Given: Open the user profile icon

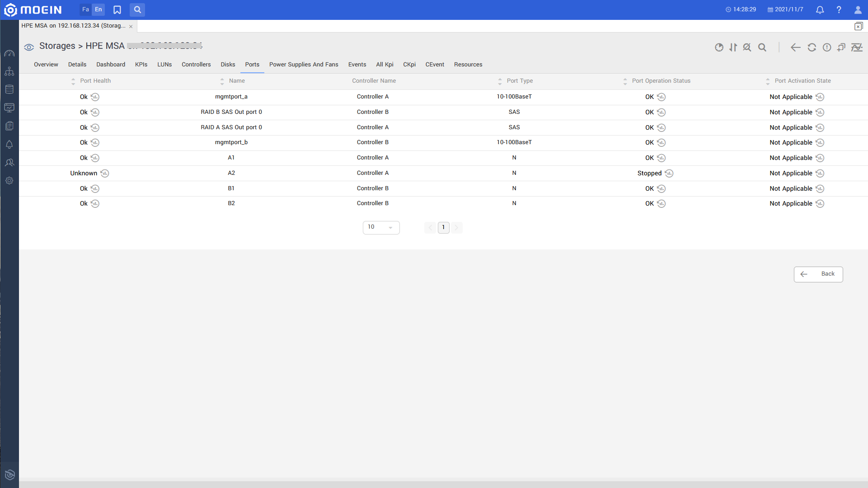Looking at the screenshot, I should [x=858, y=9].
